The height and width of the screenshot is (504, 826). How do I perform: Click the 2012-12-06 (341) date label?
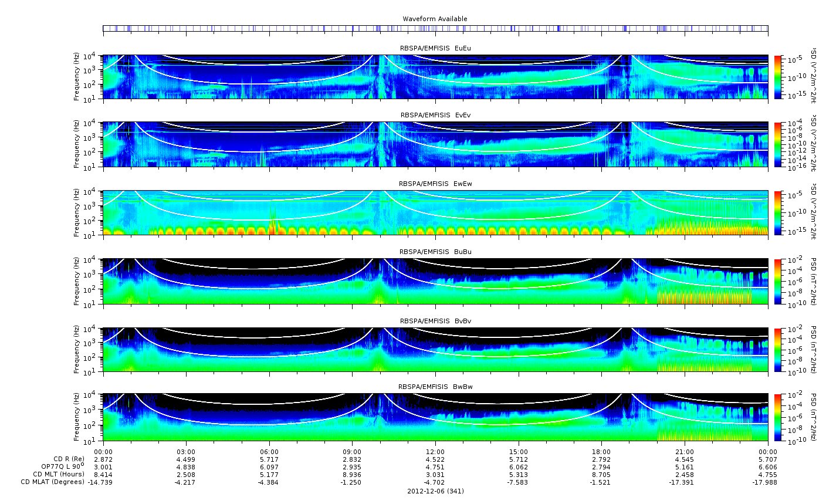pyautogui.click(x=435, y=491)
